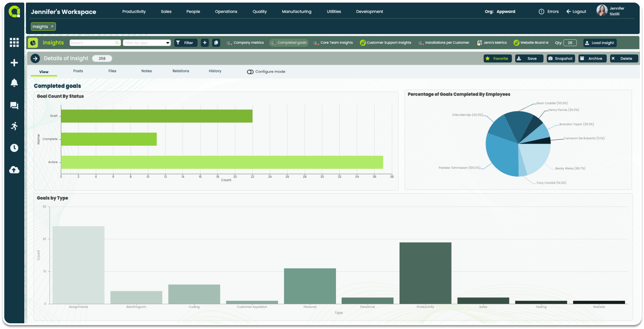Click the Archive button
This screenshot has width=644, height=329.
(592, 58)
